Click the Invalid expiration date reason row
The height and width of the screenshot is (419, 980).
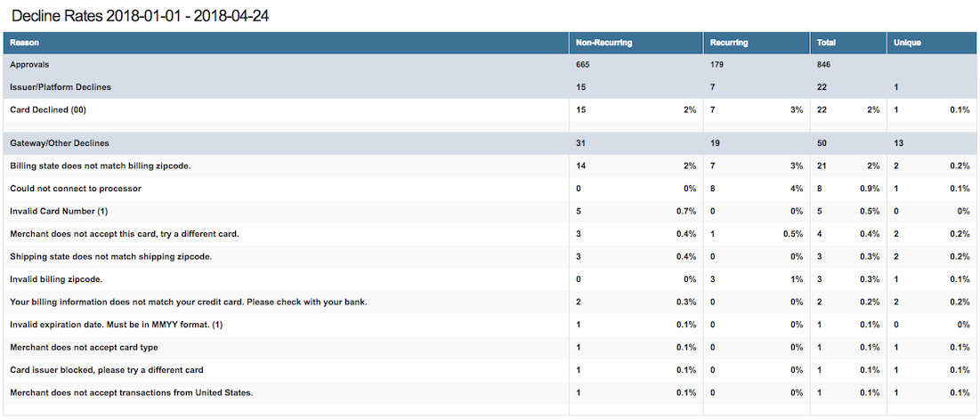click(116, 325)
